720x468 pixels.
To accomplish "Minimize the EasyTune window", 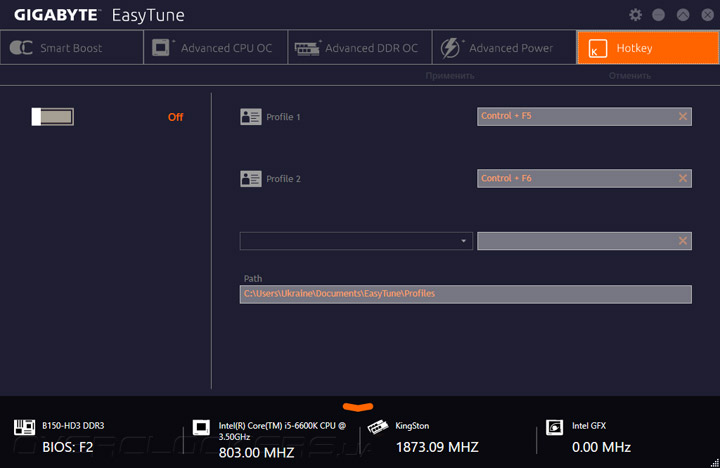I will (x=658, y=15).
